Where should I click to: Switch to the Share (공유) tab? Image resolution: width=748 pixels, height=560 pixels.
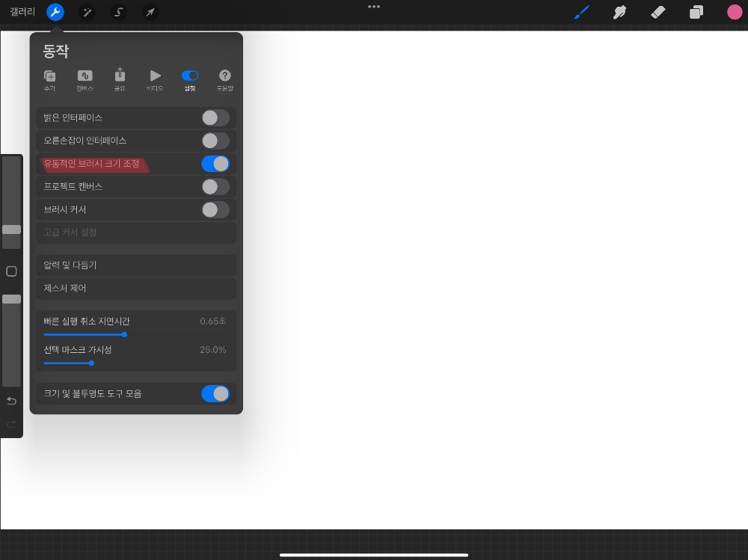click(x=120, y=80)
